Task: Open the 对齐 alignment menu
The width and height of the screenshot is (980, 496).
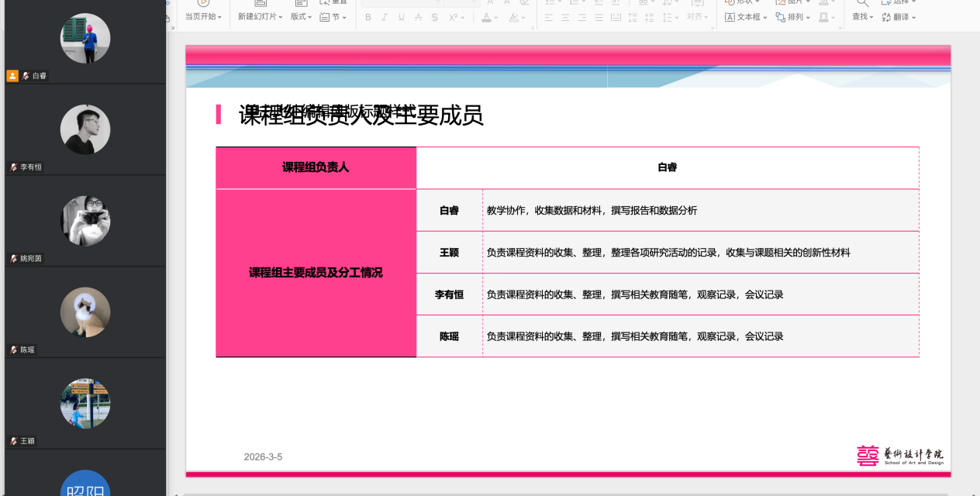Action: tap(698, 17)
